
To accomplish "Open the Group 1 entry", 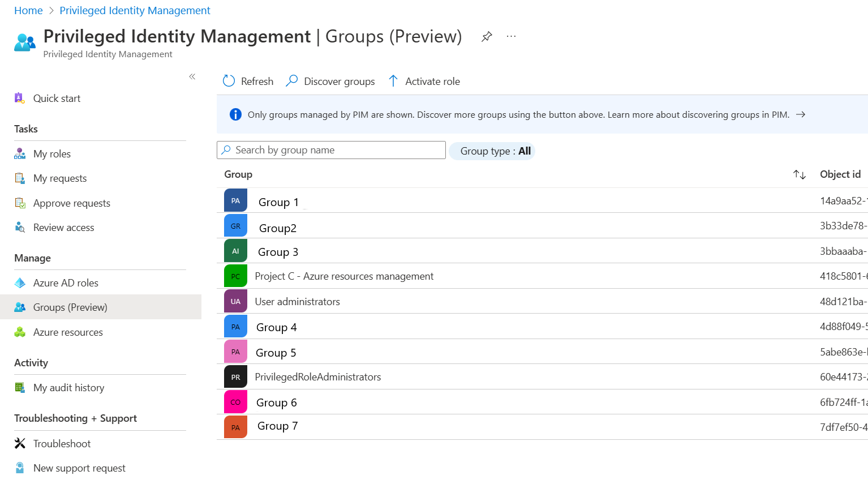I will click(278, 202).
